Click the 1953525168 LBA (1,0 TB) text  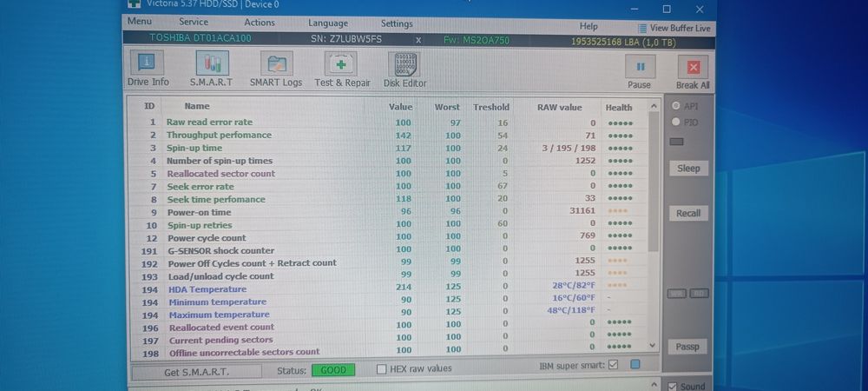[623, 42]
